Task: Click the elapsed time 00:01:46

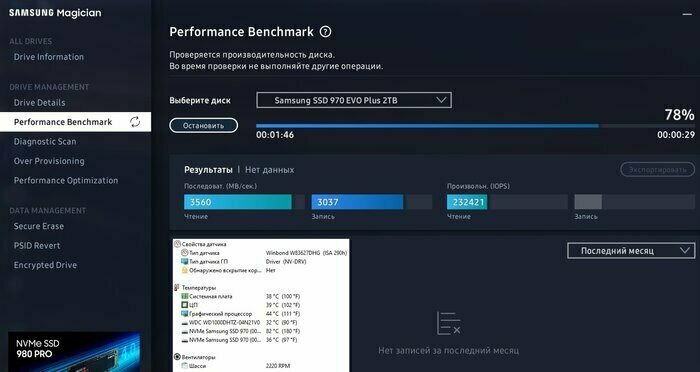Action: (x=275, y=135)
